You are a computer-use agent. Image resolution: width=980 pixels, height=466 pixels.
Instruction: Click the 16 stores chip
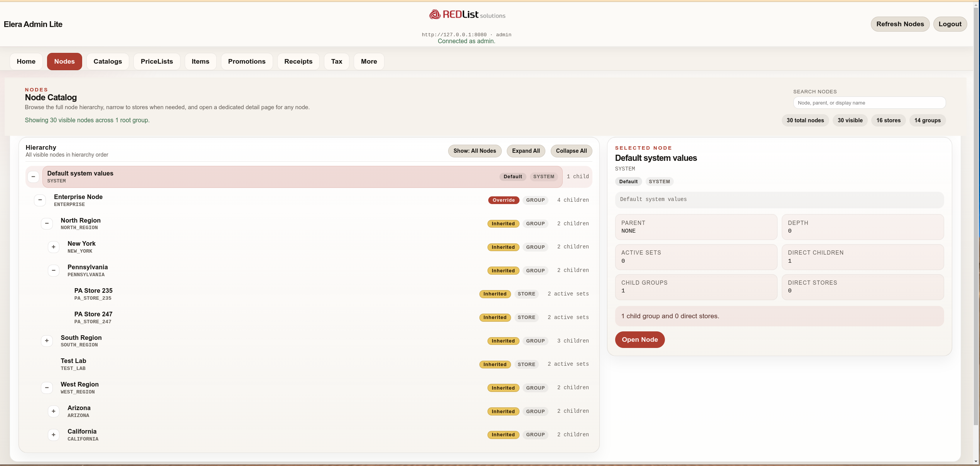888,120
